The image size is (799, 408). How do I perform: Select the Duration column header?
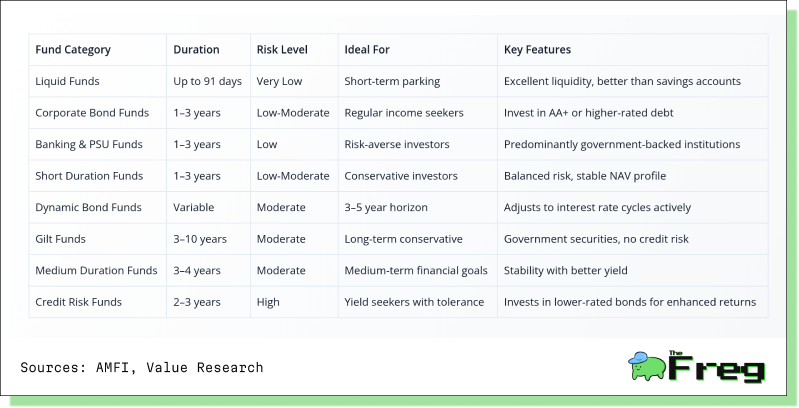196,50
